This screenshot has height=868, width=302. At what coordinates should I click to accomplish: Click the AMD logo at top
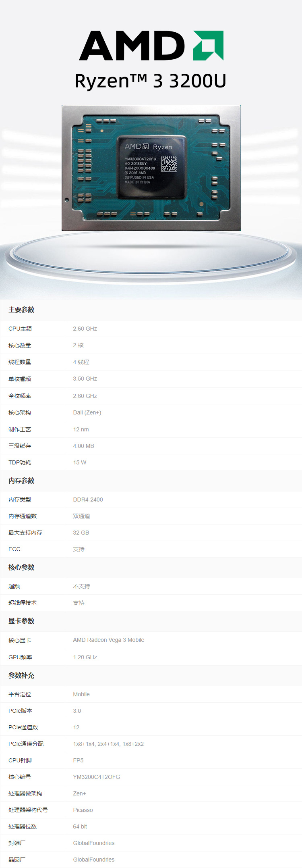(151, 46)
